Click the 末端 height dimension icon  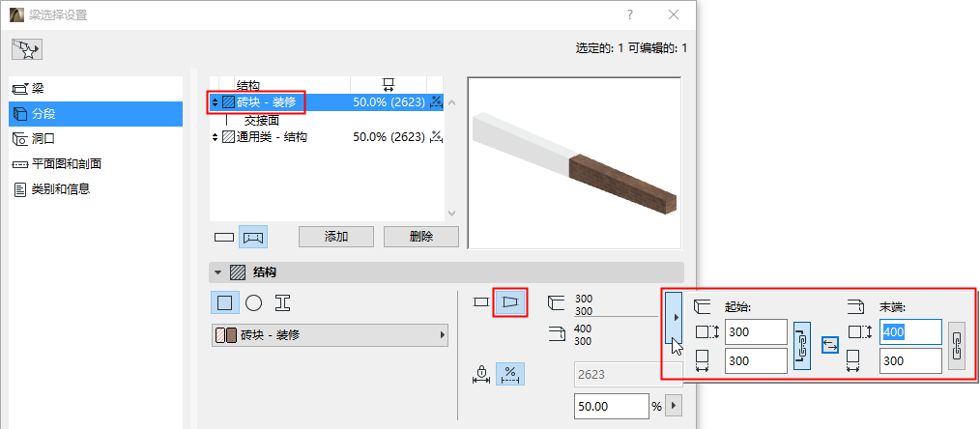(x=859, y=332)
